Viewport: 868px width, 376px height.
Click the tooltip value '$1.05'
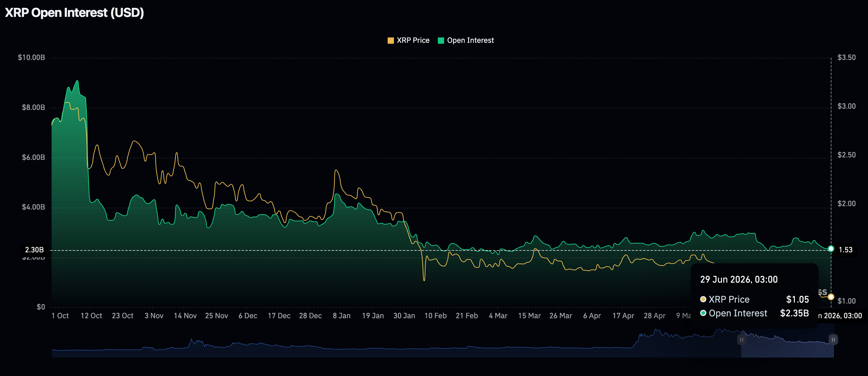point(797,299)
